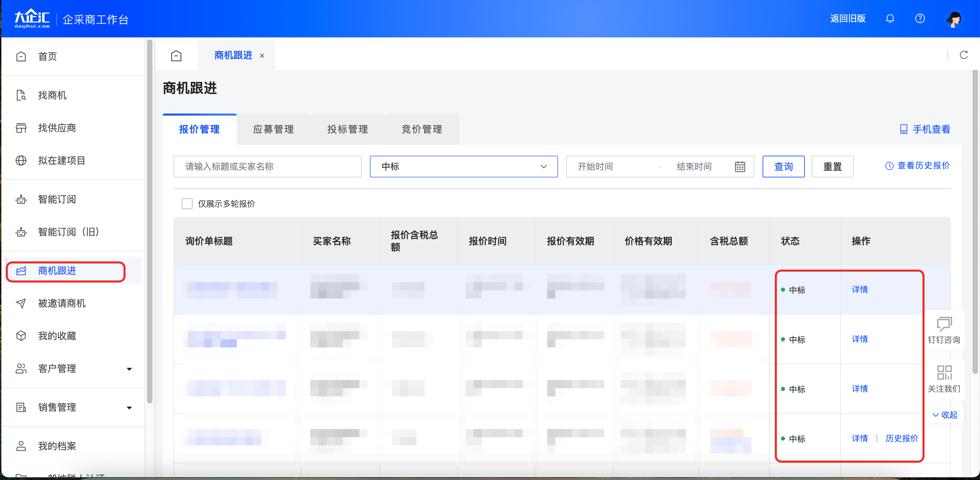Click the 找商机 sidebar icon
The image size is (980, 480).
pyautogui.click(x=21, y=95)
